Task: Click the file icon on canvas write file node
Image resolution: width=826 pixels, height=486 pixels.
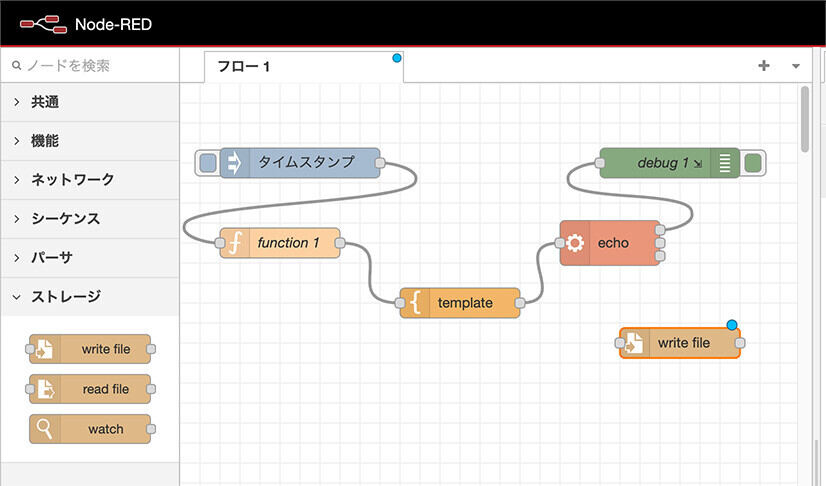Action: [635, 343]
